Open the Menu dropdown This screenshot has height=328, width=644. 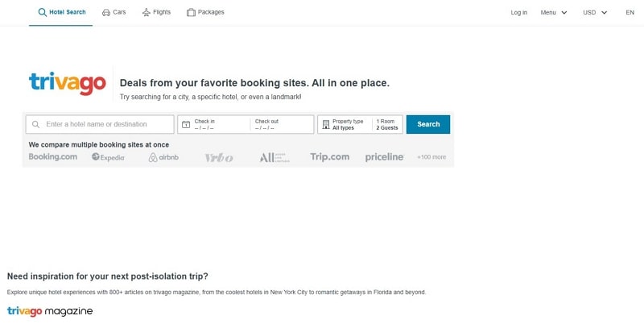(x=554, y=13)
